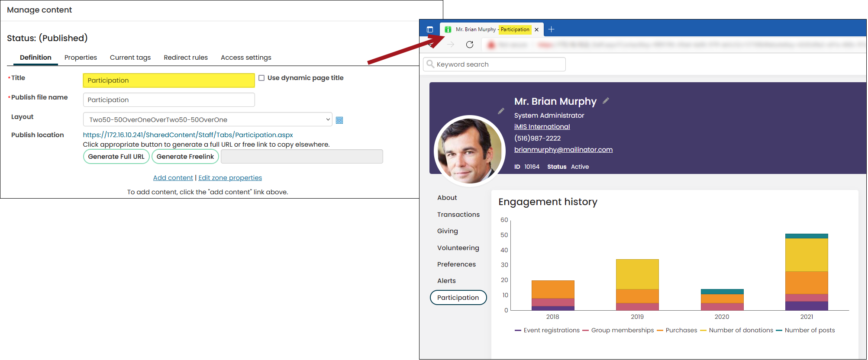The height and width of the screenshot is (360, 868).
Task: Open the Layout dropdown
Action: pyautogui.click(x=207, y=119)
